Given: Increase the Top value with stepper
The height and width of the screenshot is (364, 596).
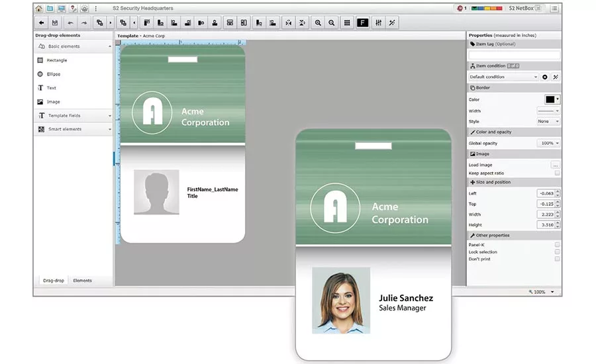Looking at the screenshot, I should (558, 202).
